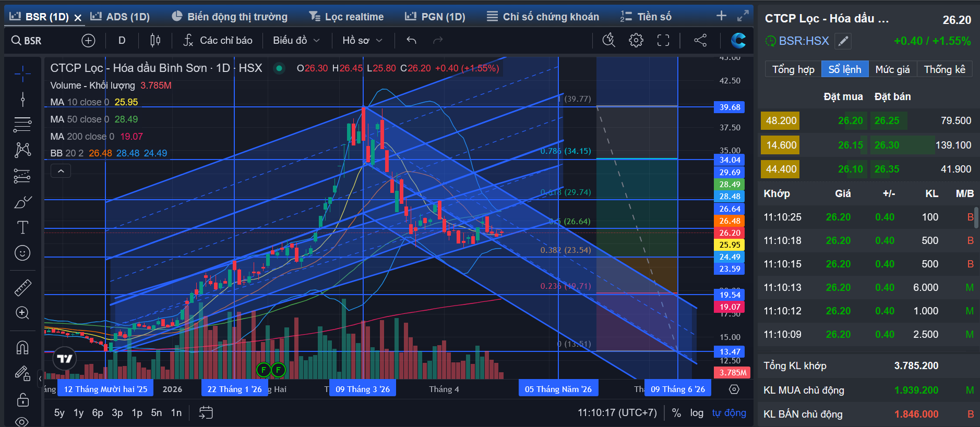Switch to the ADS (1D) tab

(x=120, y=17)
